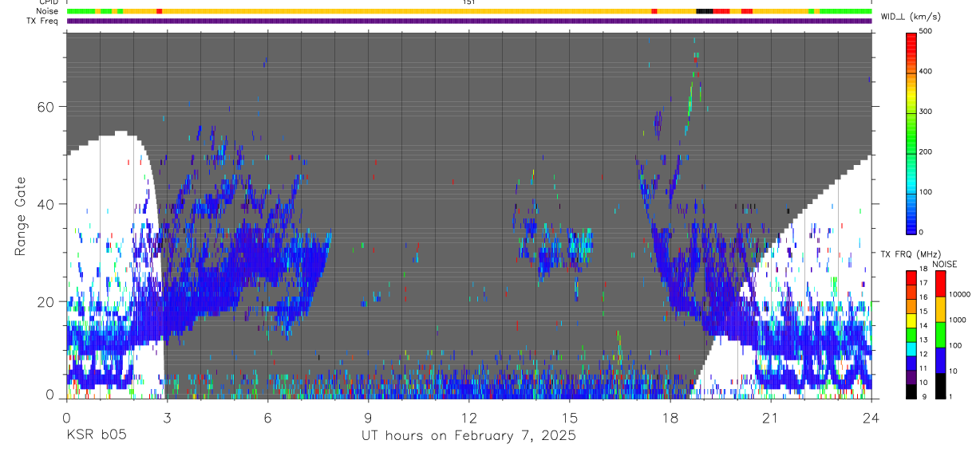Click the '400' label on the width colorbar
The width and height of the screenshot is (980, 452).
[926, 72]
